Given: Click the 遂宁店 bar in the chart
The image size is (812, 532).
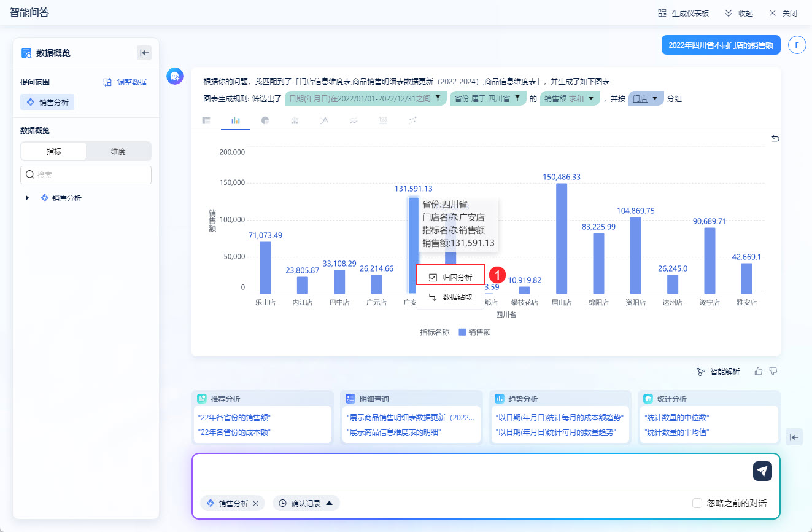Looking at the screenshot, I should 710,260.
